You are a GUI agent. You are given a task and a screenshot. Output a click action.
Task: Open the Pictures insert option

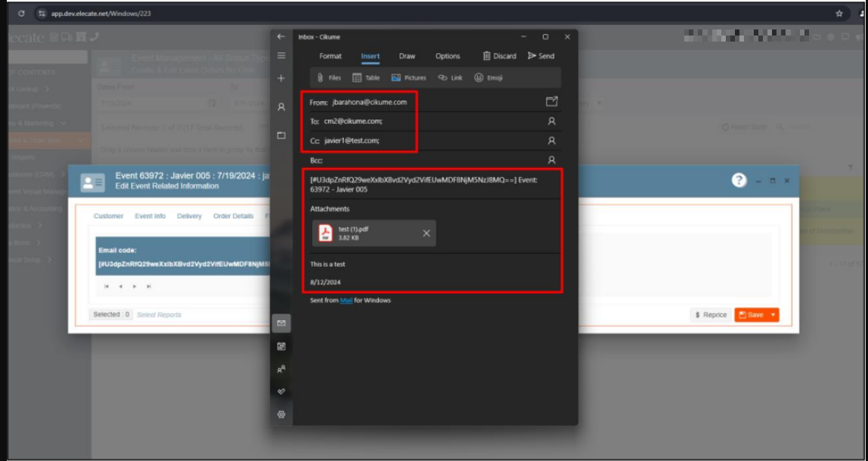tap(408, 78)
